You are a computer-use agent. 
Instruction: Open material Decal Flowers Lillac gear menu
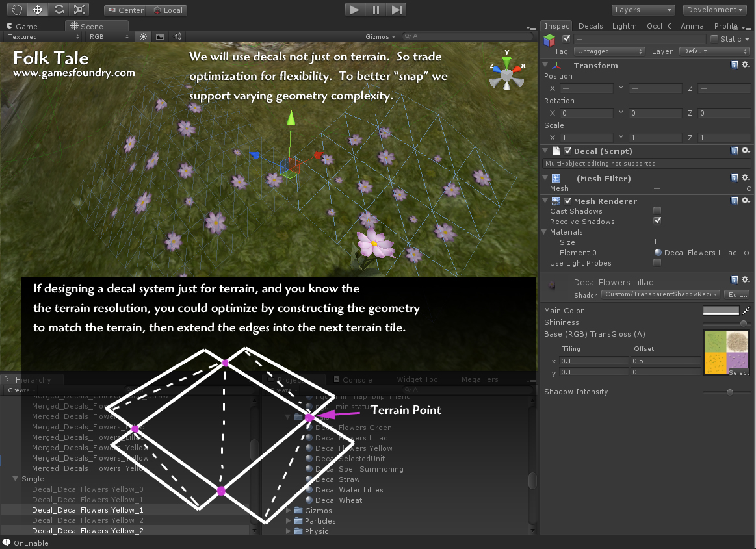pos(746,279)
